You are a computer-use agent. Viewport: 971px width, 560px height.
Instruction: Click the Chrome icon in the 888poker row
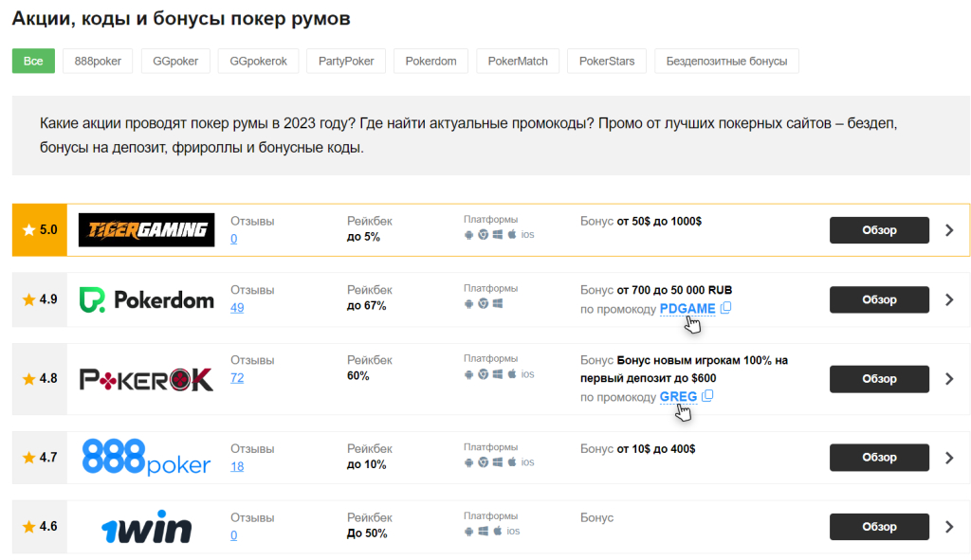pos(483,462)
